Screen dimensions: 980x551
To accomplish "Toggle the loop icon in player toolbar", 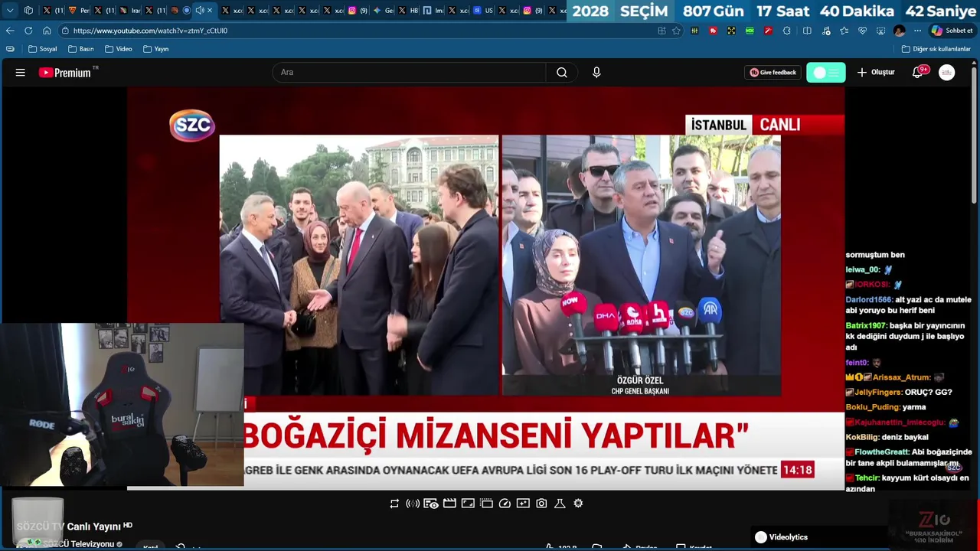I will pyautogui.click(x=394, y=504).
